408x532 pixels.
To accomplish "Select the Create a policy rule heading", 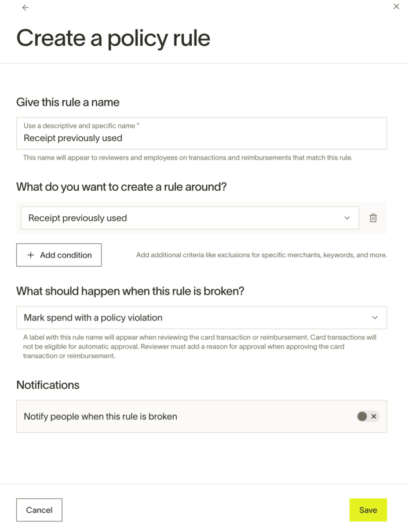I will click(113, 38).
